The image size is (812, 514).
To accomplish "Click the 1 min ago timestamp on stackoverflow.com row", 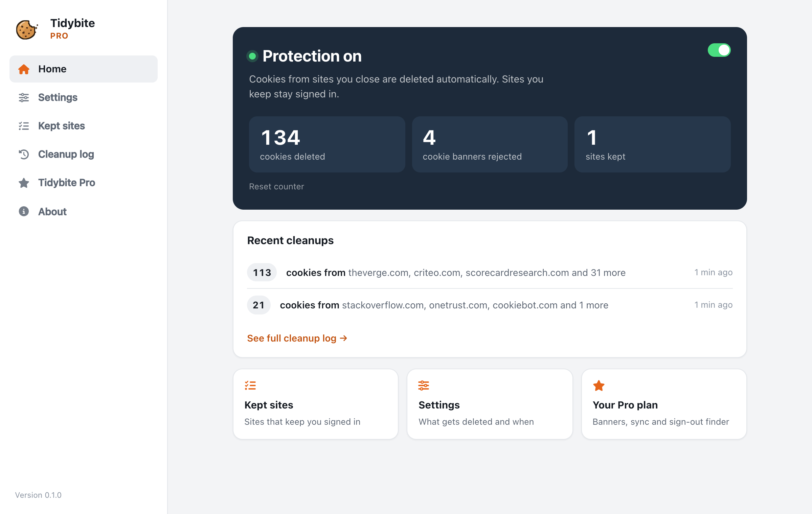I will pyautogui.click(x=714, y=305).
